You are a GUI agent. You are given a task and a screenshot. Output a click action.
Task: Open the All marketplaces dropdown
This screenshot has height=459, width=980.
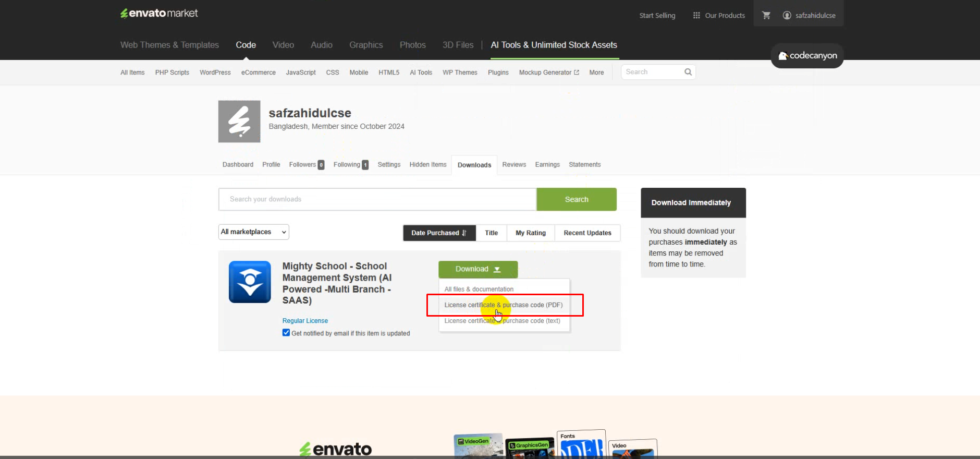(x=253, y=232)
